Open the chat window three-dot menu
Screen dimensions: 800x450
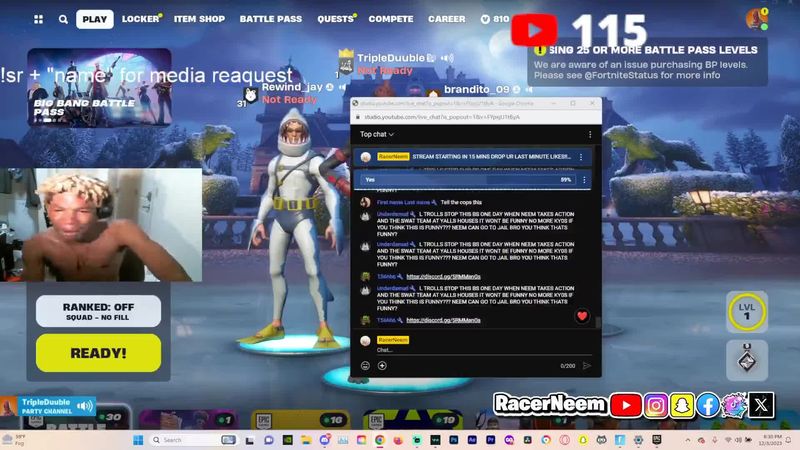point(589,134)
